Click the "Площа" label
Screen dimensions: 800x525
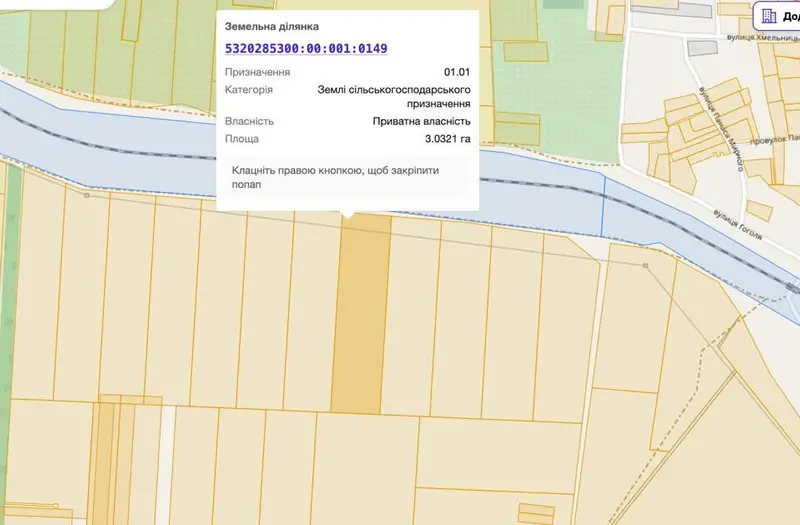(x=242, y=139)
